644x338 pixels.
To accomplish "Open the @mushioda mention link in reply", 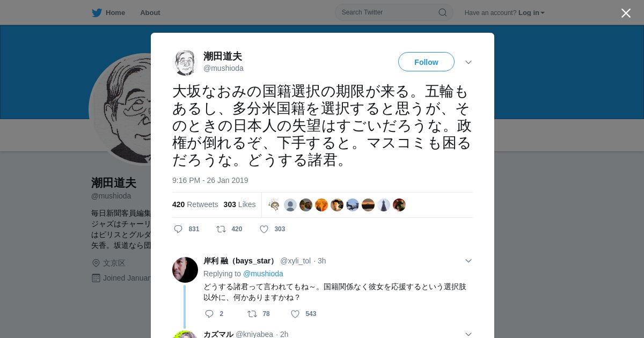I will pyautogui.click(x=263, y=274).
